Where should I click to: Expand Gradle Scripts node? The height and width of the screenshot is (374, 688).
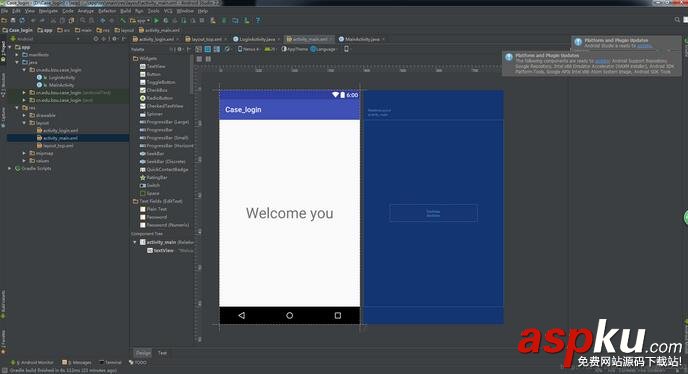coord(10,168)
